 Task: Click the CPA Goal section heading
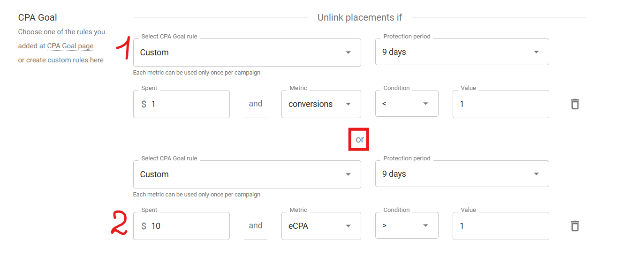pos(38,17)
